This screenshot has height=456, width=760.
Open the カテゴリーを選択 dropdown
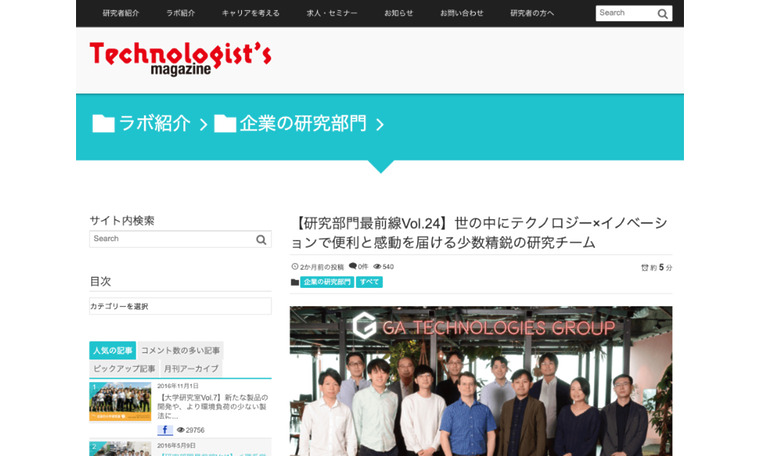(180, 306)
